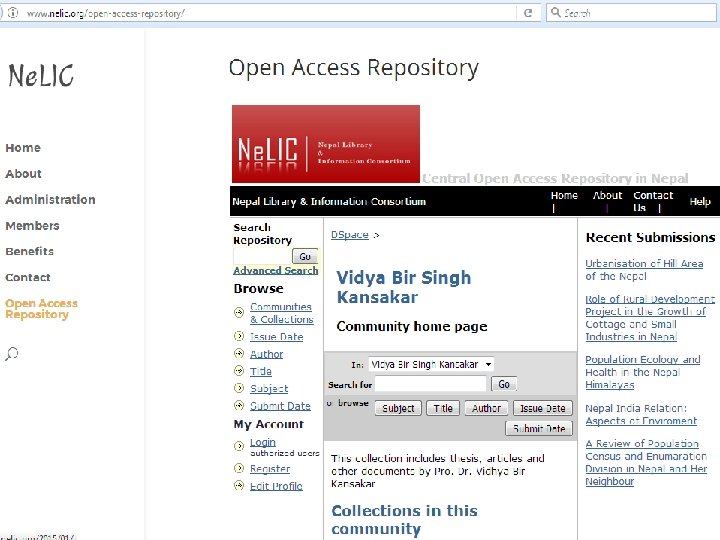Click Go button under Search Repository
The height and width of the screenshot is (540, 720).
click(x=305, y=256)
